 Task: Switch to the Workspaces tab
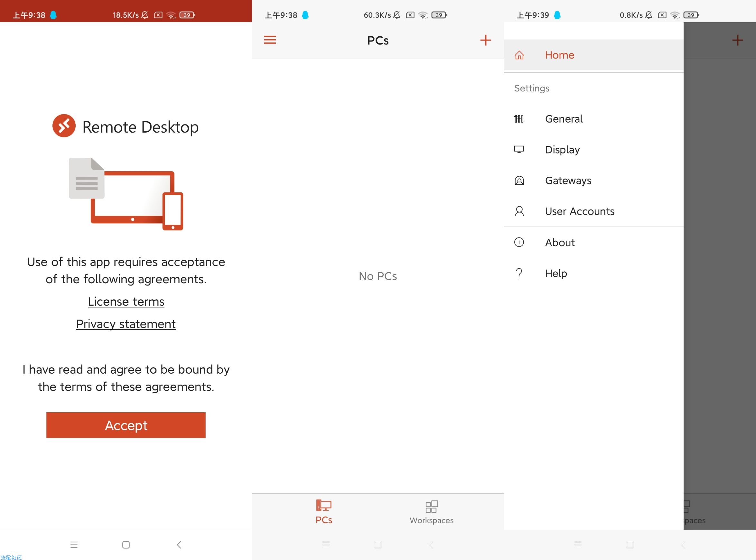click(431, 512)
